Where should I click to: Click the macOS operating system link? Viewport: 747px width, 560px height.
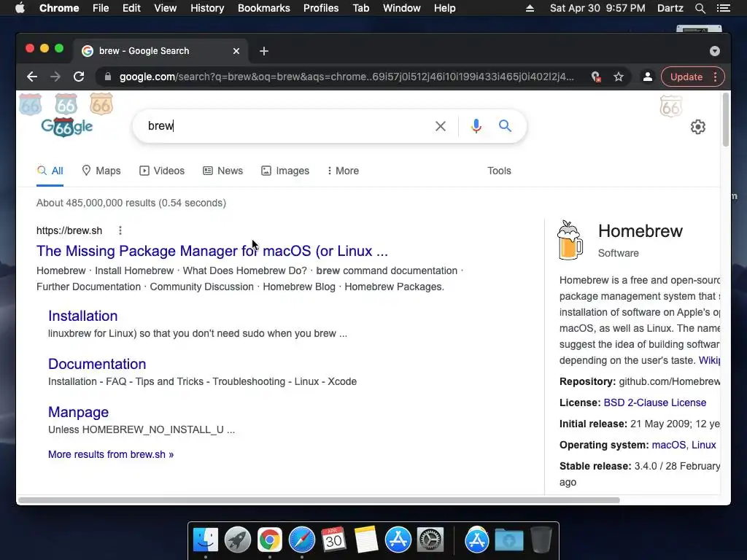pos(668,445)
